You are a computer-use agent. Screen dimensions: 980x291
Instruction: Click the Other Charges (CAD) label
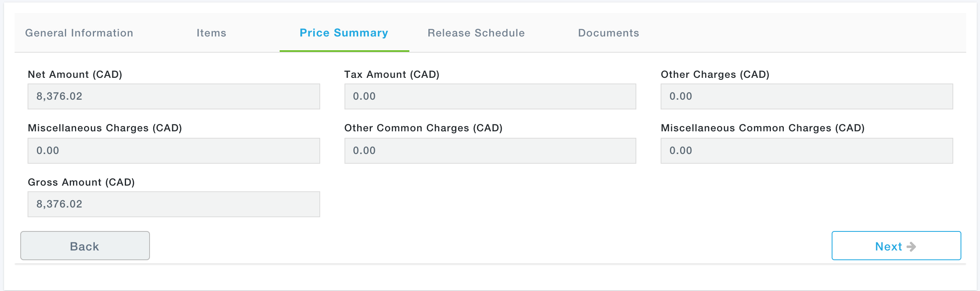(x=715, y=75)
